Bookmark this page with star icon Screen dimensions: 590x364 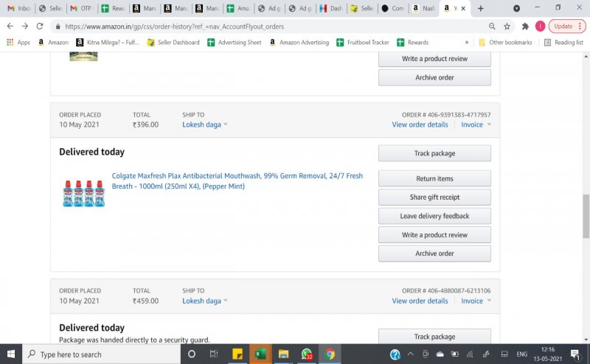click(x=507, y=26)
